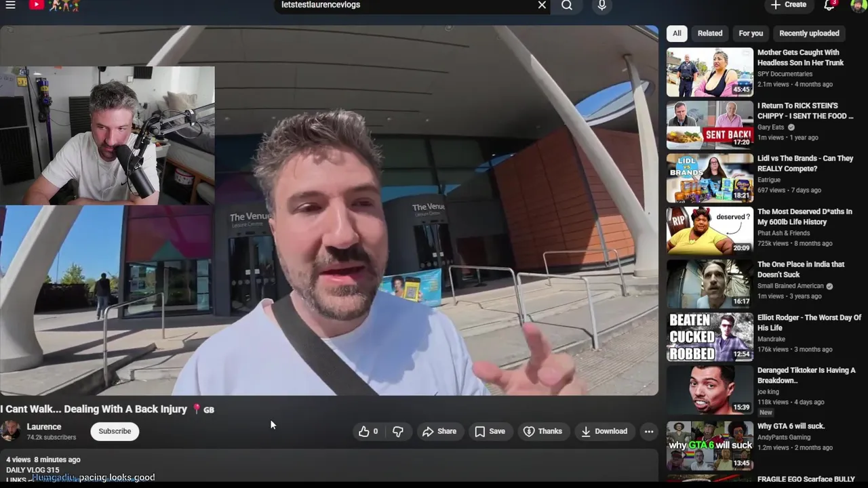Screen dimensions: 868x488
Task: Open Rick Stein's Chippy video thumbnail
Action: (x=709, y=125)
